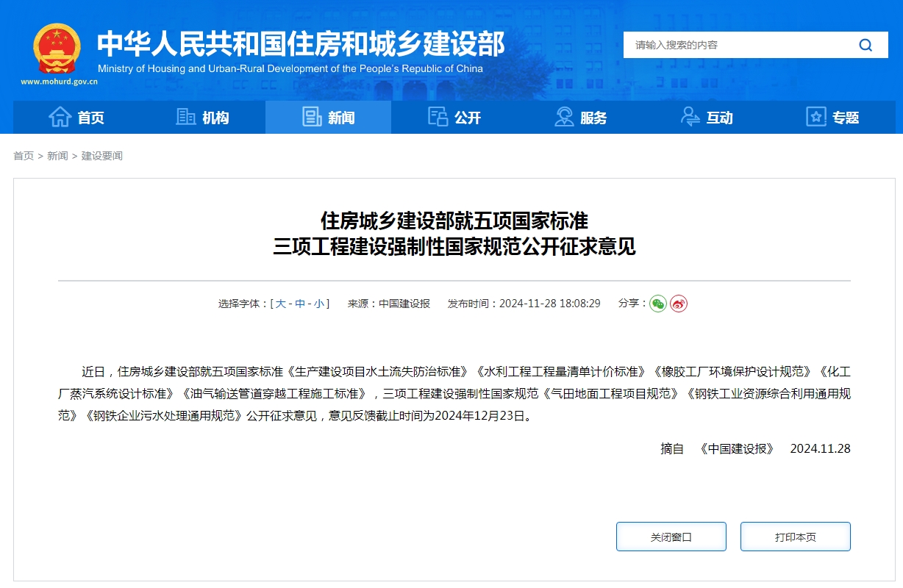The image size is (903, 588).
Task: Share article via the Weibo icon
Action: [x=678, y=303]
